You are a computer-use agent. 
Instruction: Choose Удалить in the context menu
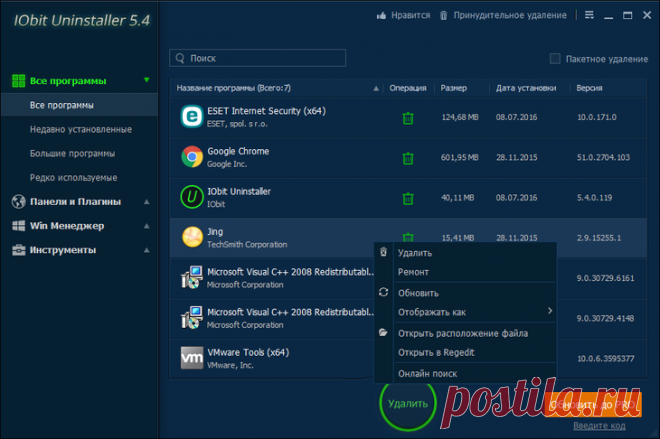click(465, 253)
